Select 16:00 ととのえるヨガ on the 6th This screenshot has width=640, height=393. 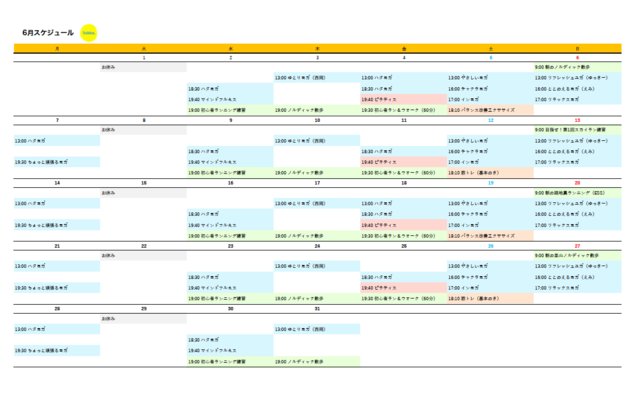point(578,89)
